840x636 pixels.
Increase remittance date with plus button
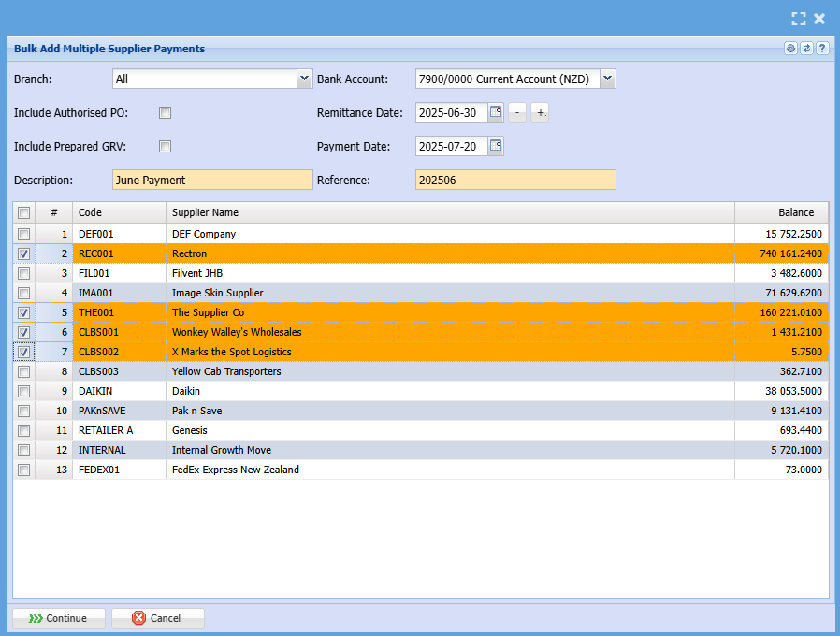point(540,113)
